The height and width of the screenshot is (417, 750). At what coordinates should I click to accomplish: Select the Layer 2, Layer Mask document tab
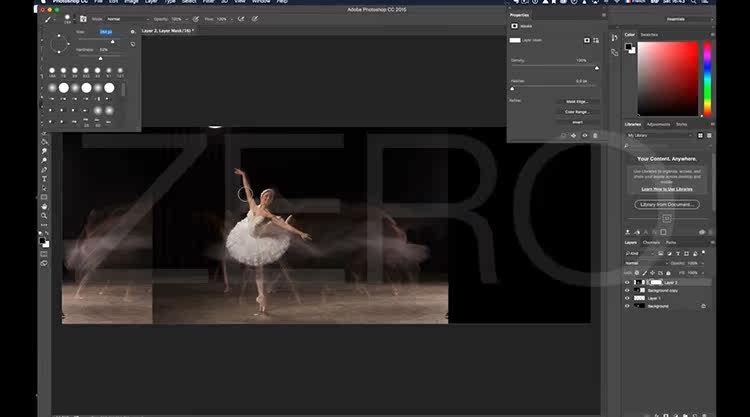pos(167,31)
